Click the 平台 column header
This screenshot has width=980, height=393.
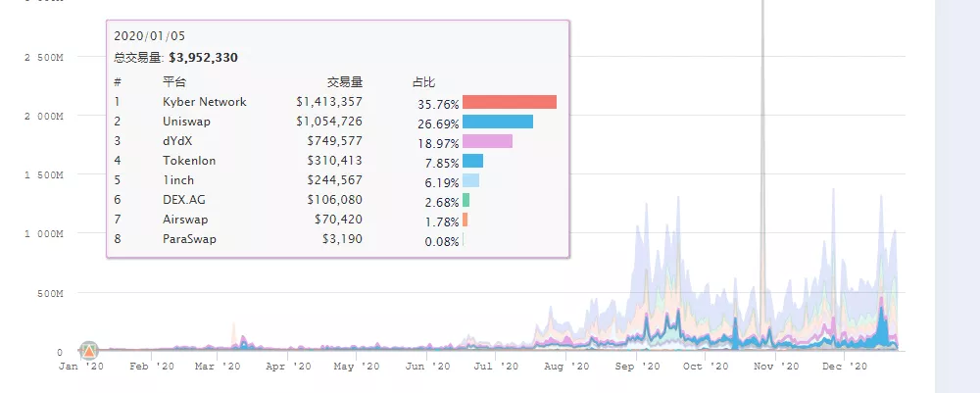[x=173, y=81]
